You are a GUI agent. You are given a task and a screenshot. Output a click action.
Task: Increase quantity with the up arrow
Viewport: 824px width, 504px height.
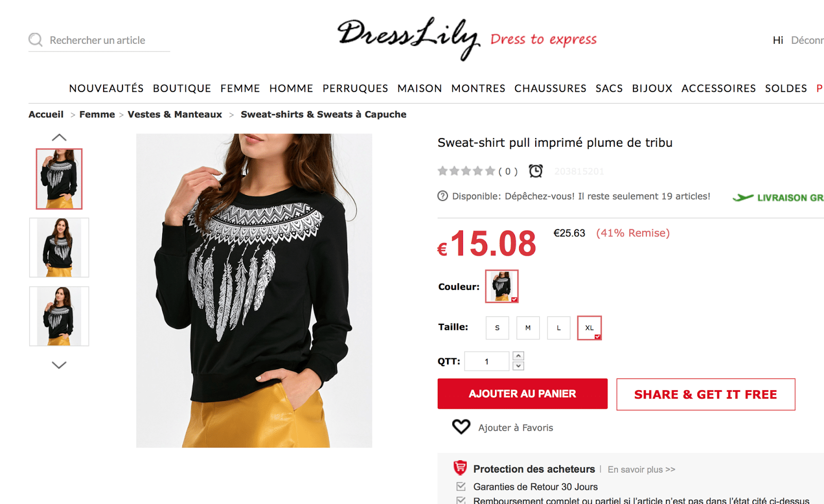click(519, 356)
